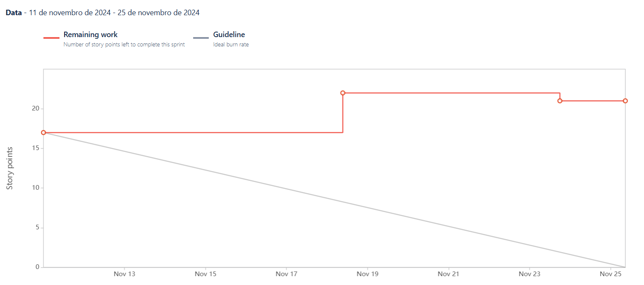Click the Nov 25 x-axis label
Viewport: 644px width, 285px height.
click(x=611, y=274)
